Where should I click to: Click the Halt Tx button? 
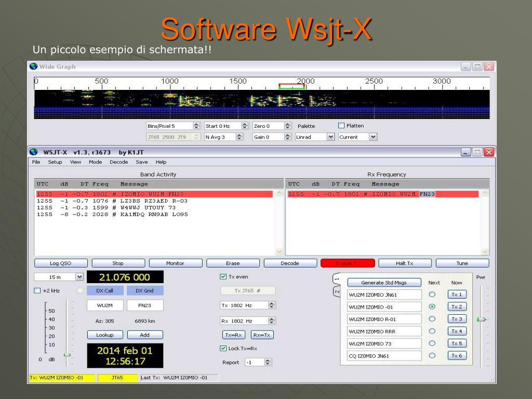[x=405, y=263]
